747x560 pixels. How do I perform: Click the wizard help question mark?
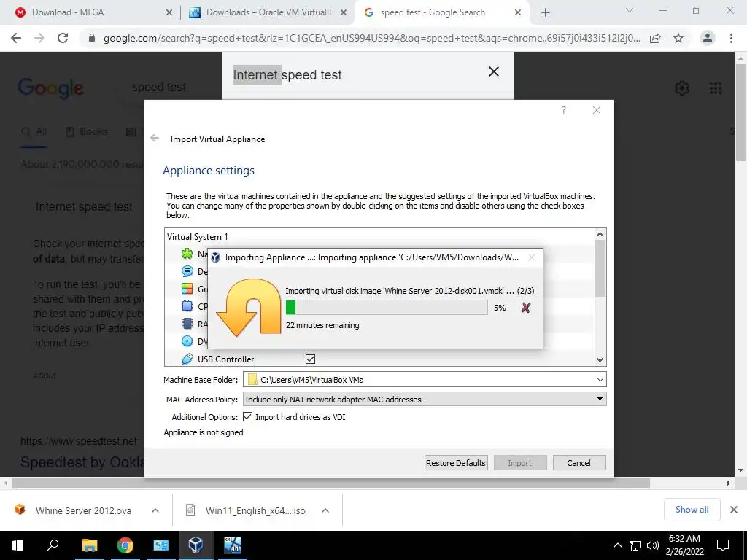(x=564, y=110)
